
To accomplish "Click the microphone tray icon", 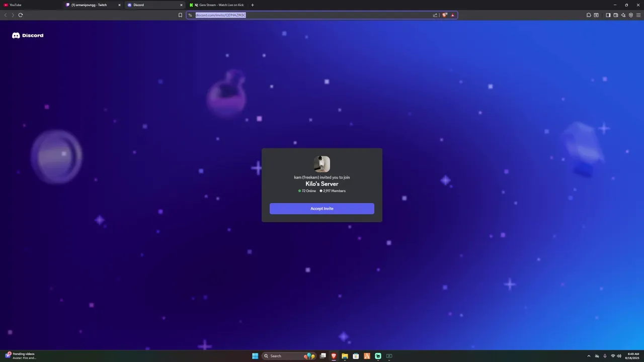I will pos(605,356).
